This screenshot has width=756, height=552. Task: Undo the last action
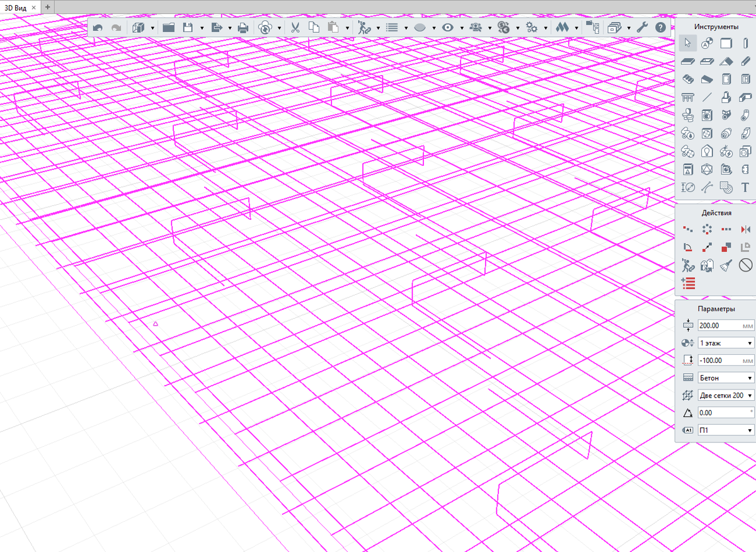coord(98,28)
